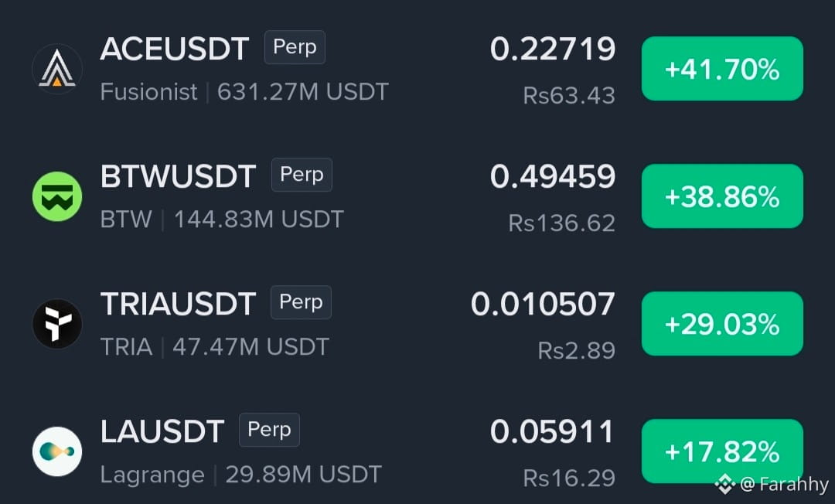Select the 0.22719 ACE price

click(x=553, y=49)
